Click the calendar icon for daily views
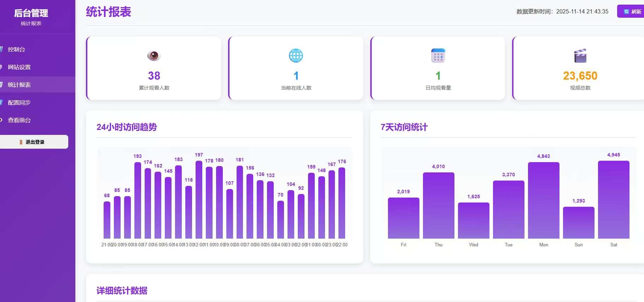 click(438, 56)
